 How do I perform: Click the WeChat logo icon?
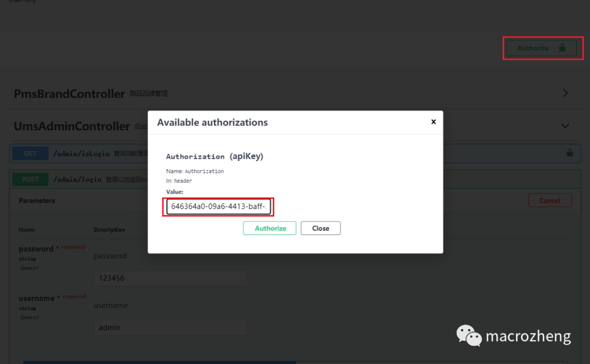click(x=469, y=336)
